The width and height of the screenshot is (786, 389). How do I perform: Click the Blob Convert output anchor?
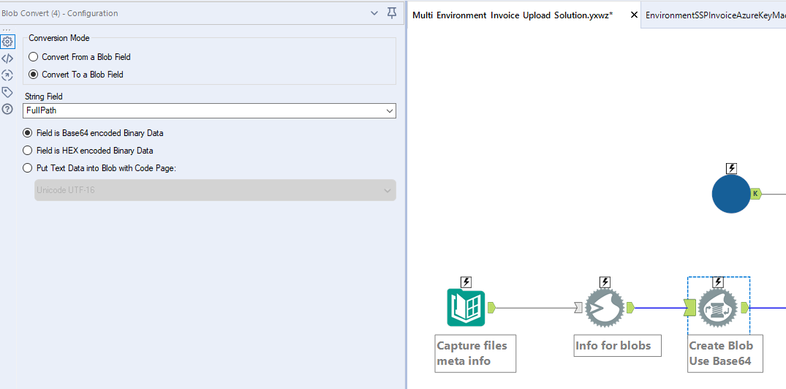point(744,308)
